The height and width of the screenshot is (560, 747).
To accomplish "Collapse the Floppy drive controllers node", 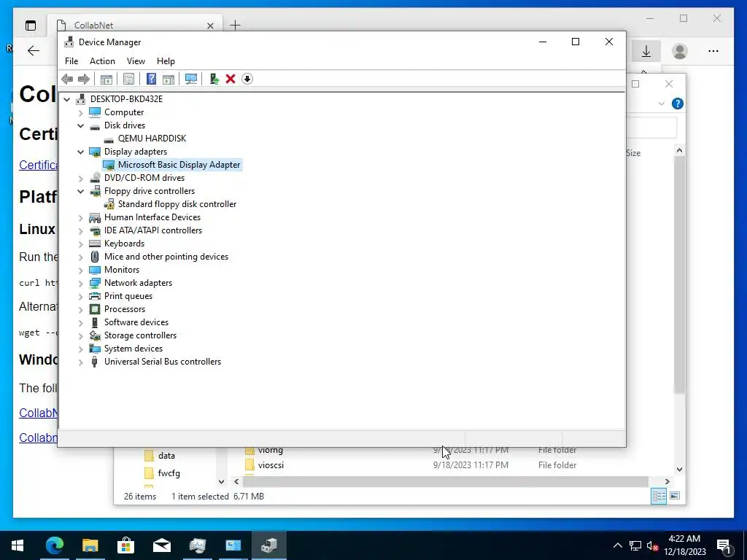I will coord(80,192).
